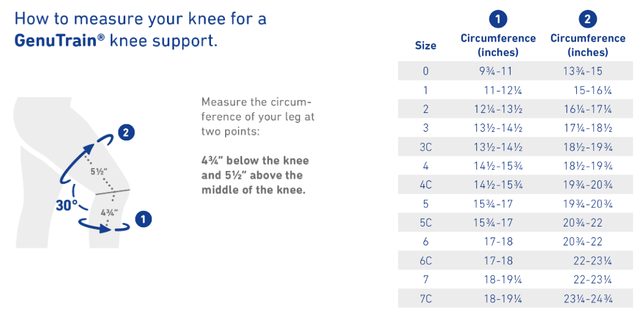Click the 13¾-15 circumference cell
Screen dimensions: 644x328
coord(583,71)
